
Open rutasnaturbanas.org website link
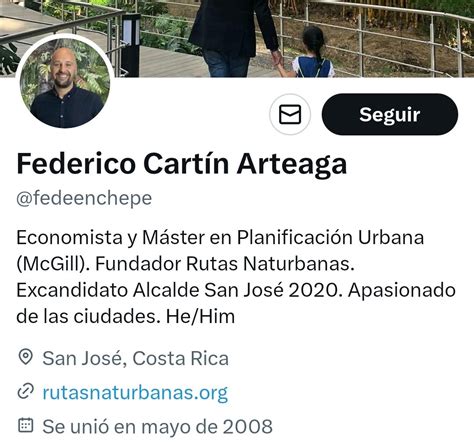click(135, 392)
